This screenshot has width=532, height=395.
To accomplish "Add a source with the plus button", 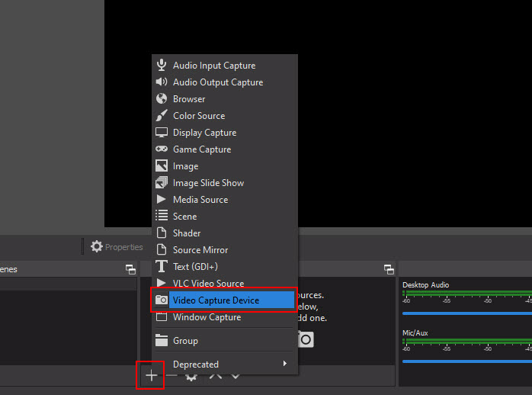I will tap(151, 375).
